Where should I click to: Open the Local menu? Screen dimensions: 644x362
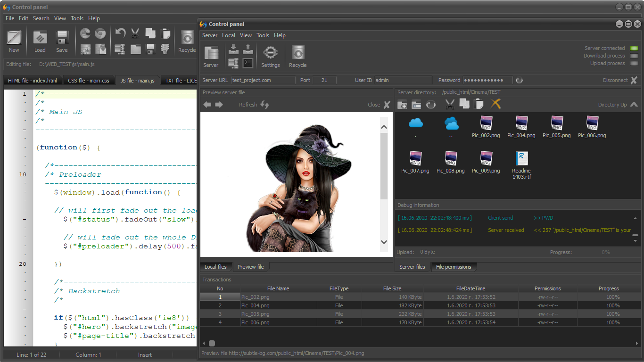(x=229, y=35)
